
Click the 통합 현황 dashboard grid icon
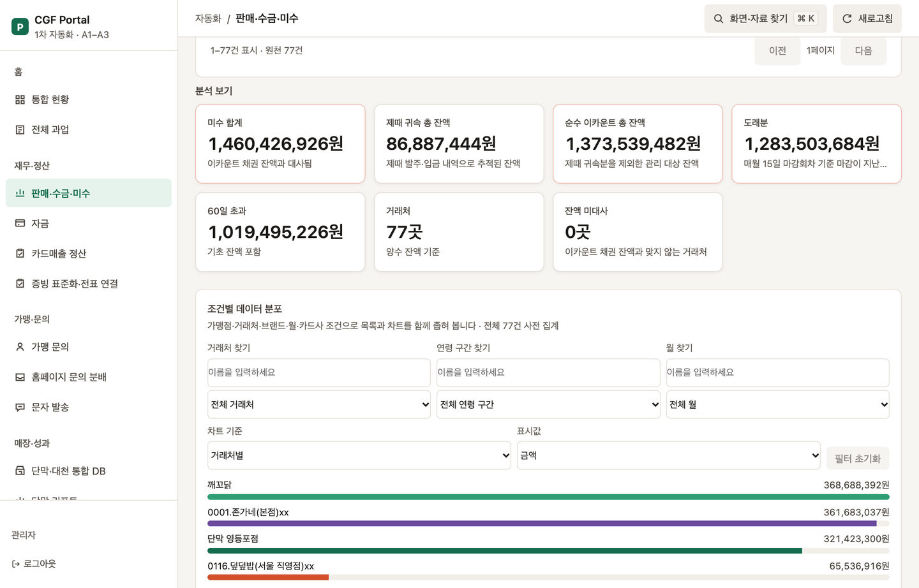(20, 99)
